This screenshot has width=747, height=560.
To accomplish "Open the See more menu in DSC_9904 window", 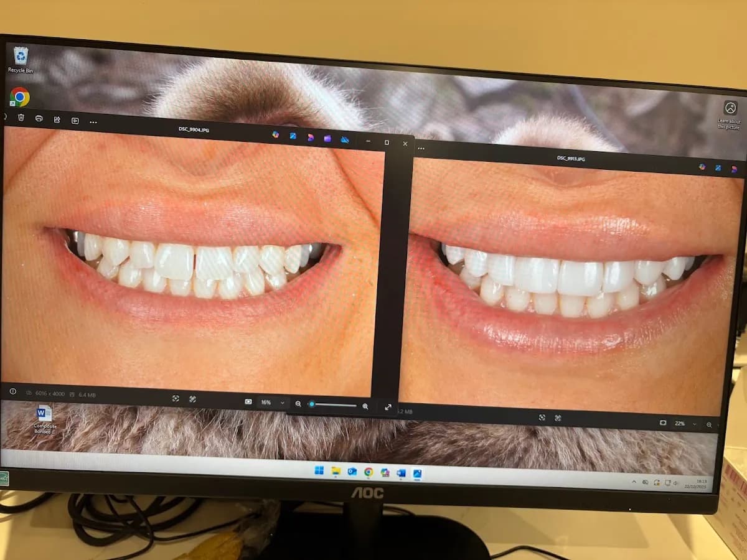I will [93, 122].
